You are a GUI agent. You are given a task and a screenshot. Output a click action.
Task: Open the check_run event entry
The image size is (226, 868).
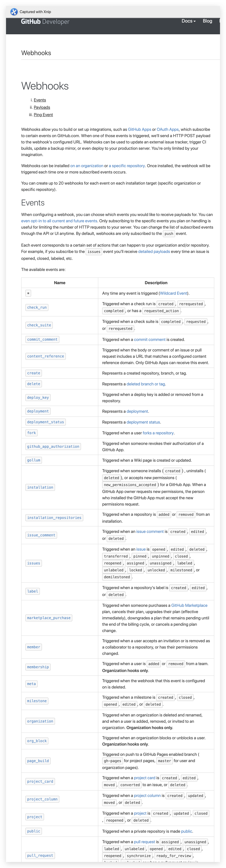[37, 308]
